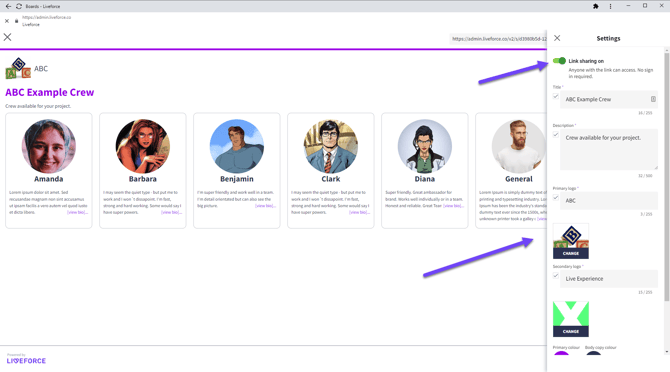The height and width of the screenshot is (372, 670).
Task: Open Clark's profile photo
Action: click(331, 146)
